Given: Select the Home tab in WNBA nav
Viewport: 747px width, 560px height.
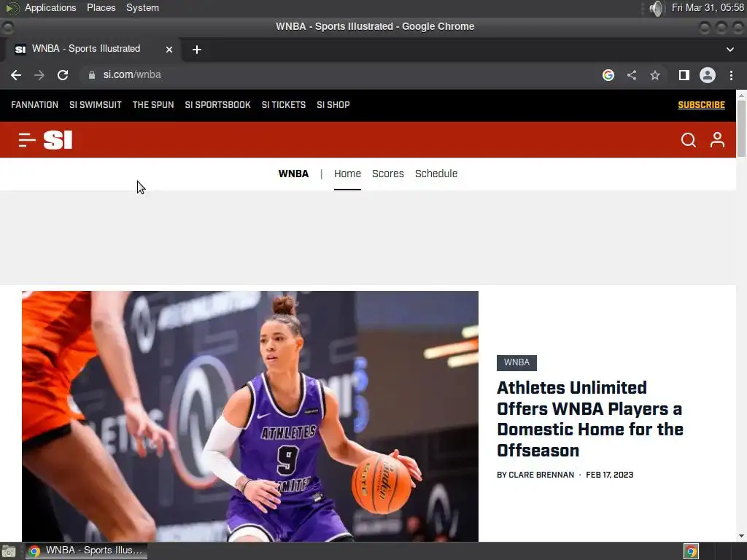Looking at the screenshot, I should (347, 174).
